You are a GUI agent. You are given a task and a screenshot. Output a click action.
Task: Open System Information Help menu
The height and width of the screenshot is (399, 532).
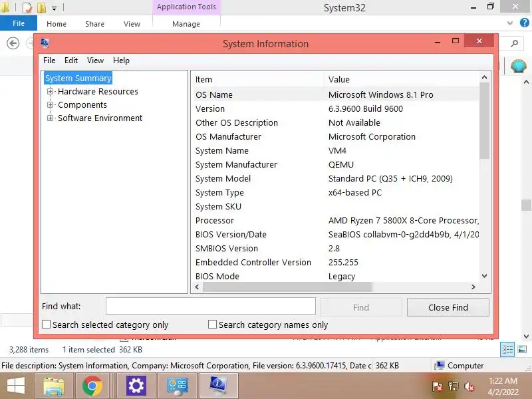[x=121, y=61]
